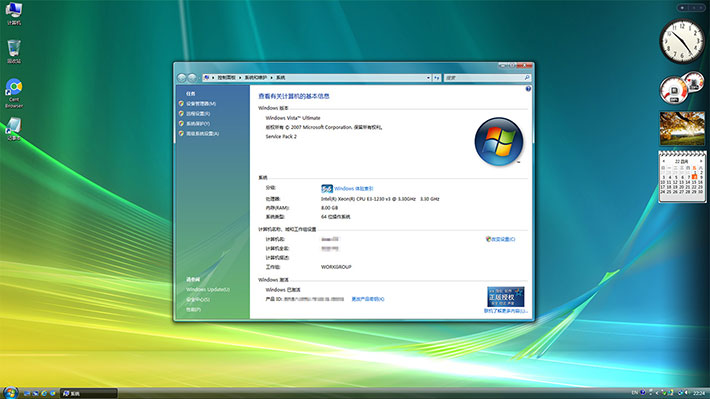Open Windows 体验索引 link
The width and height of the screenshot is (710, 399).
[x=354, y=188]
